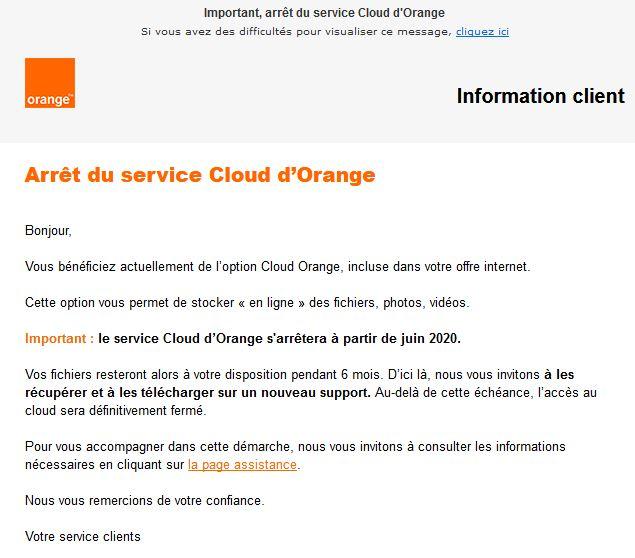
Task: Click the orange "Important :" label
Action: click(x=60, y=338)
